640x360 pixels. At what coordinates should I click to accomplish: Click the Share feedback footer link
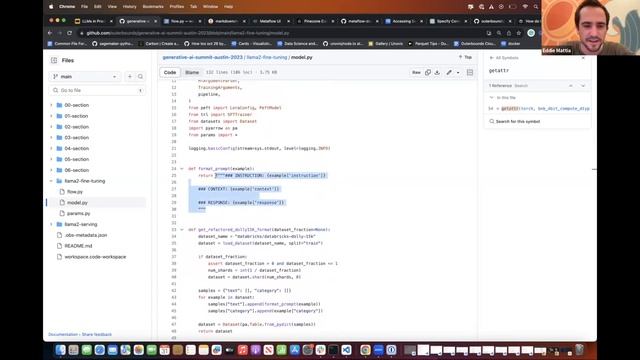(x=97, y=334)
